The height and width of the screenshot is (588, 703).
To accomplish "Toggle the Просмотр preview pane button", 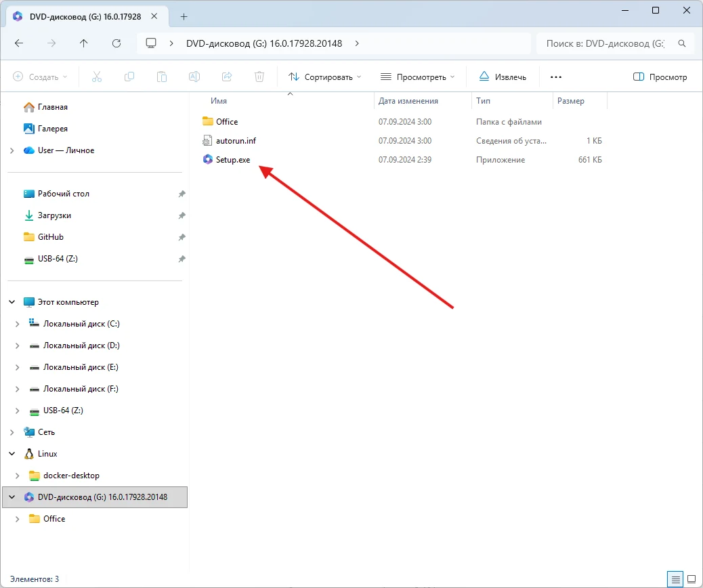I will point(660,77).
